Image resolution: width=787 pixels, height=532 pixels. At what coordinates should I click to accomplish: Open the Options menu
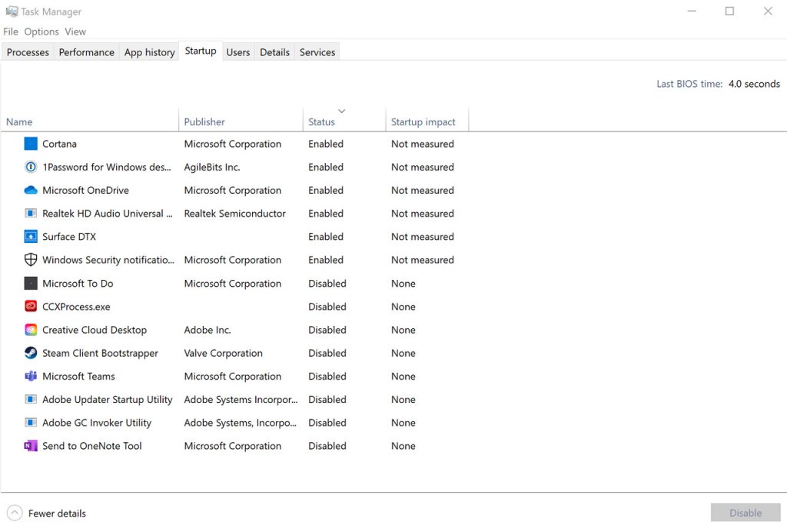42,32
